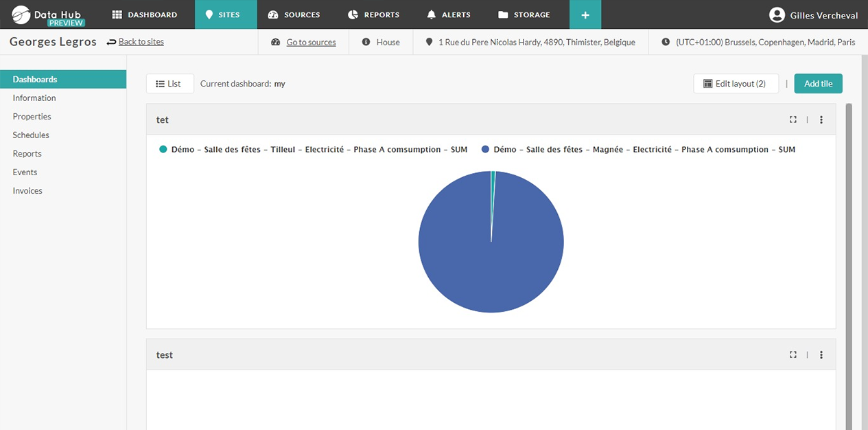Follow the Back to sites link
This screenshot has height=430, width=868.
coord(141,42)
